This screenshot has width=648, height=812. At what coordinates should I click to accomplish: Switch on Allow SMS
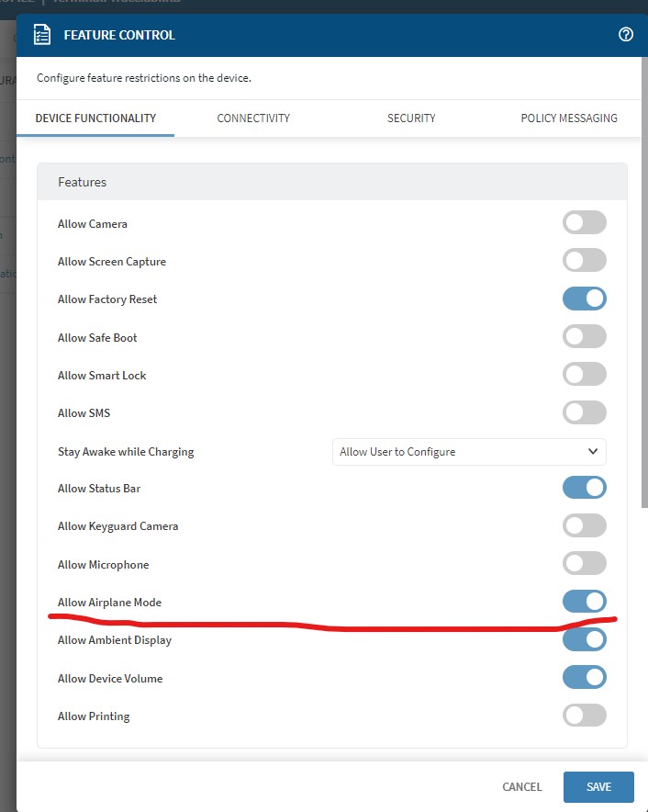click(x=585, y=412)
